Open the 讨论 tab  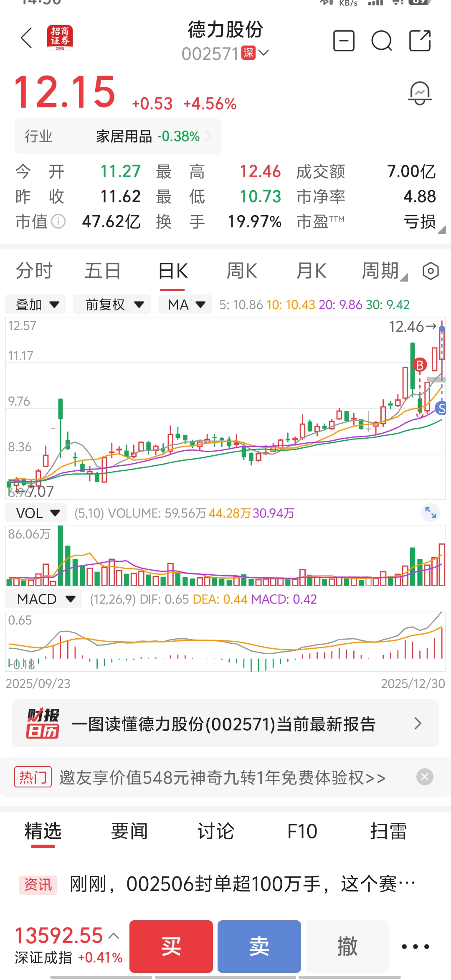click(216, 831)
